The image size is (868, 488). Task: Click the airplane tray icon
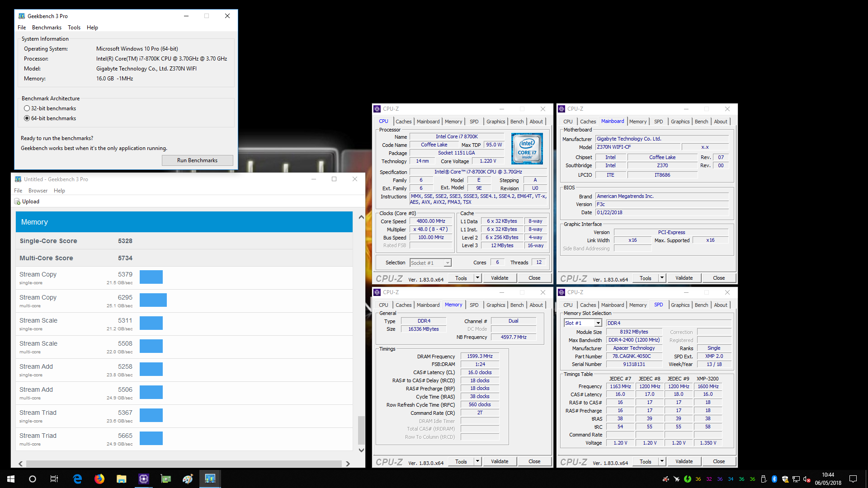click(x=677, y=479)
